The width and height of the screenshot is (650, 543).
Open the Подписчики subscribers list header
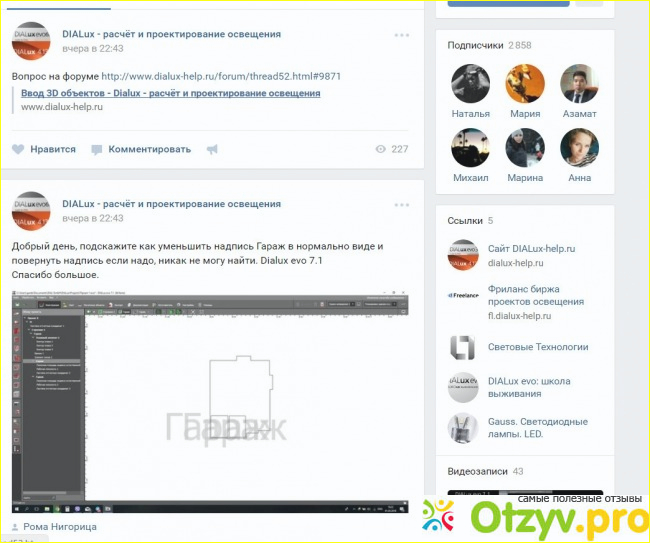pos(475,46)
